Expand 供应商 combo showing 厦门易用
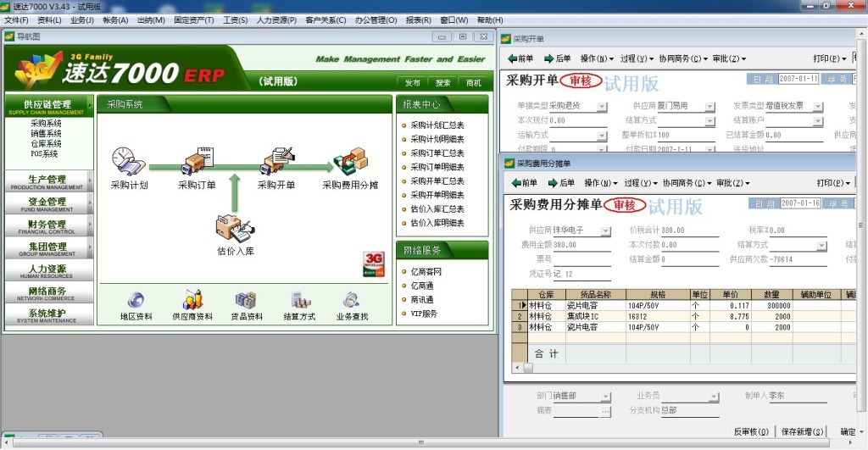 pyautogui.click(x=709, y=106)
